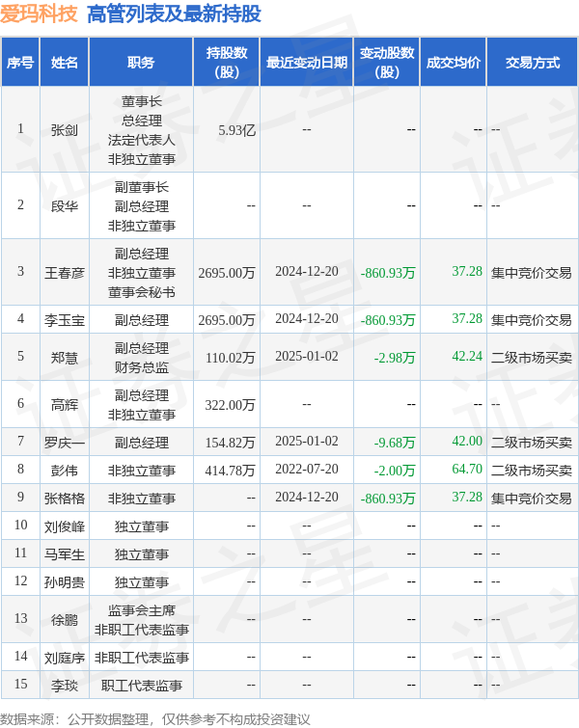579x728 pixels.
Task: Click the name 孙明贵
Action: click(64, 582)
